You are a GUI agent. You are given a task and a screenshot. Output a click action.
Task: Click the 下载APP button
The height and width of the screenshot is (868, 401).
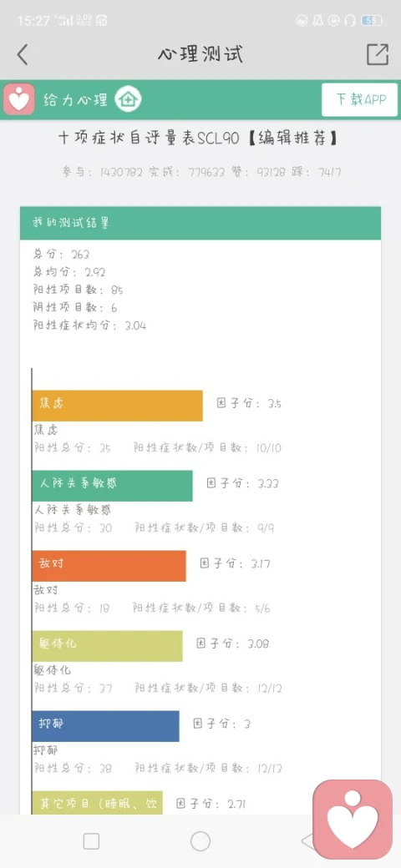pyautogui.click(x=360, y=99)
